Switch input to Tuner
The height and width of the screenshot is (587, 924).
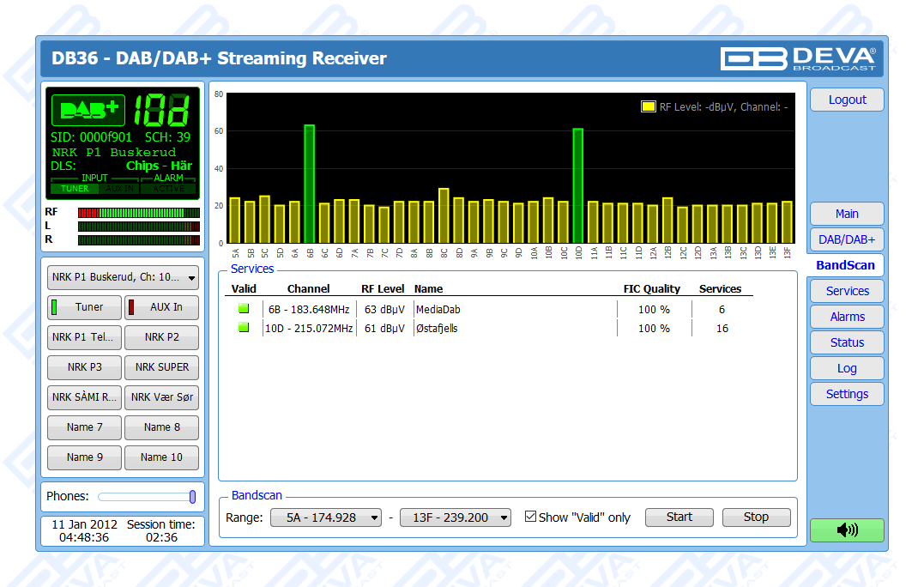84,307
